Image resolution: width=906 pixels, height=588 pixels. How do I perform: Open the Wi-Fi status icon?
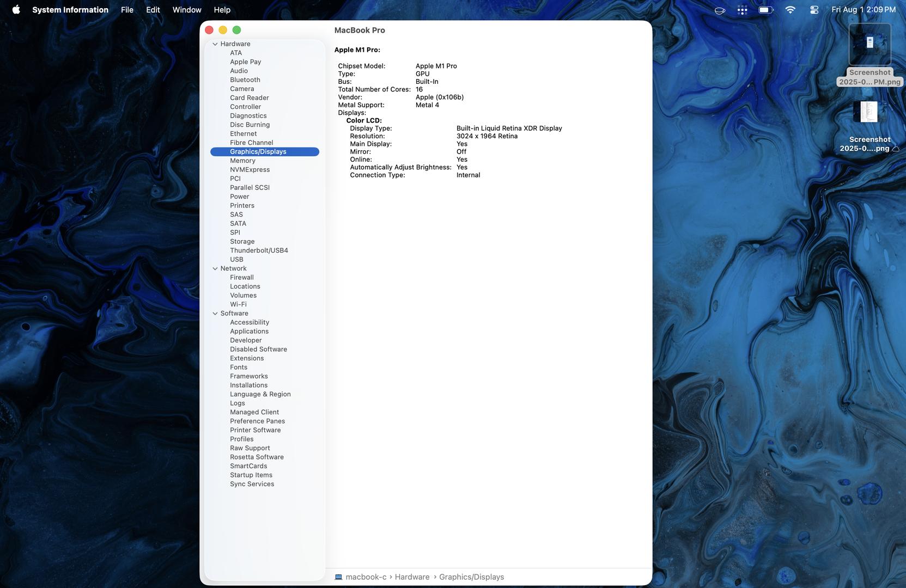point(790,10)
